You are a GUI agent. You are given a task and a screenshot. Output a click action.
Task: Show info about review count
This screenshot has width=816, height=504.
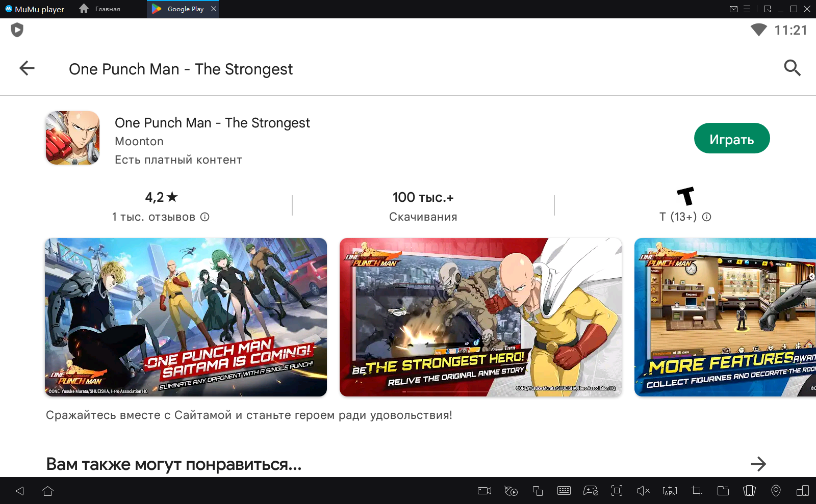205,217
